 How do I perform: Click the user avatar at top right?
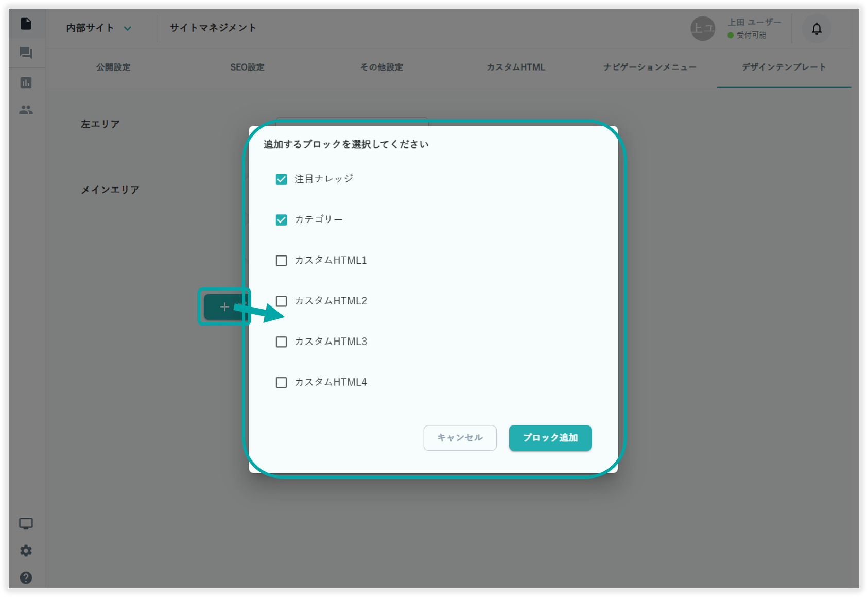coord(702,29)
